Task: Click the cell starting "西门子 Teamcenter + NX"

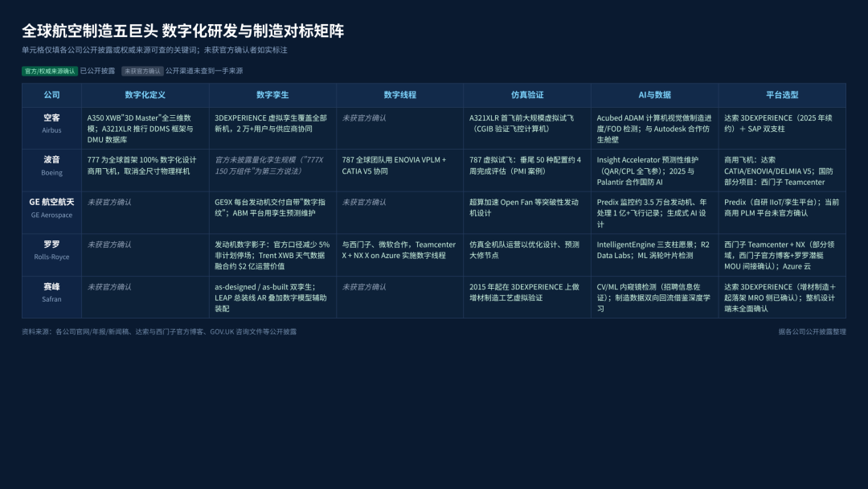Action: tap(782, 255)
